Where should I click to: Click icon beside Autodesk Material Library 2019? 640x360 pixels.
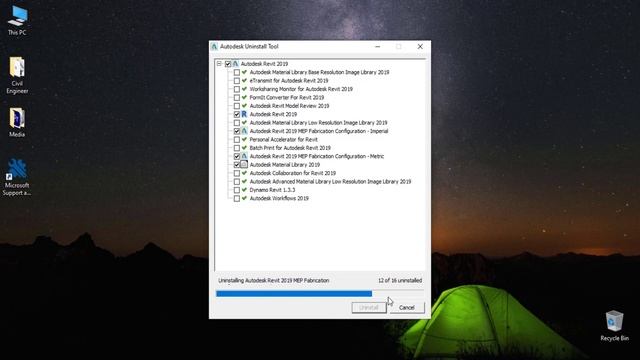tap(244, 164)
